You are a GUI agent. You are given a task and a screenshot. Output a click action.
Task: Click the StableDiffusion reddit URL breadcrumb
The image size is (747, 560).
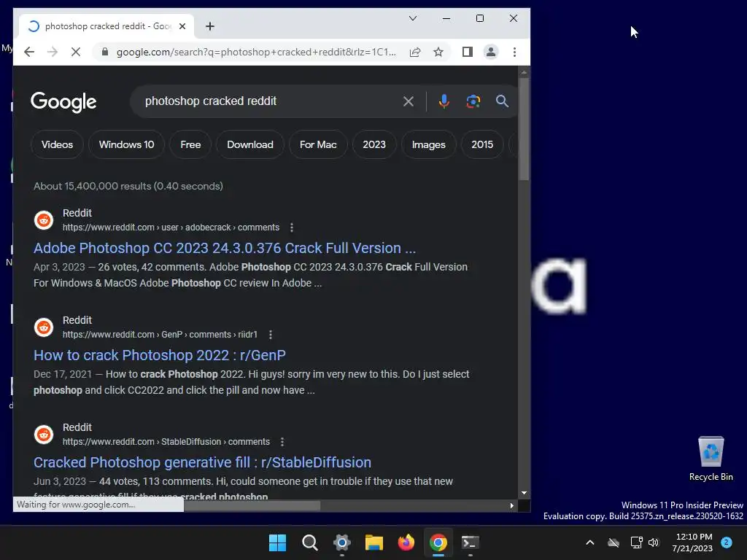point(166,442)
